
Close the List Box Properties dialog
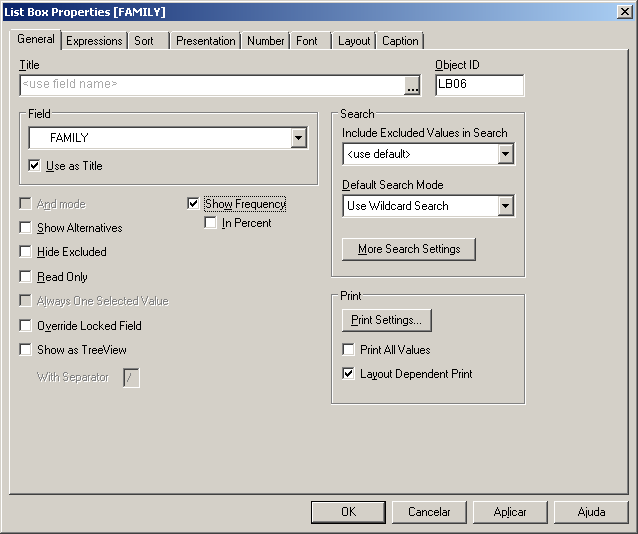(624, 11)
